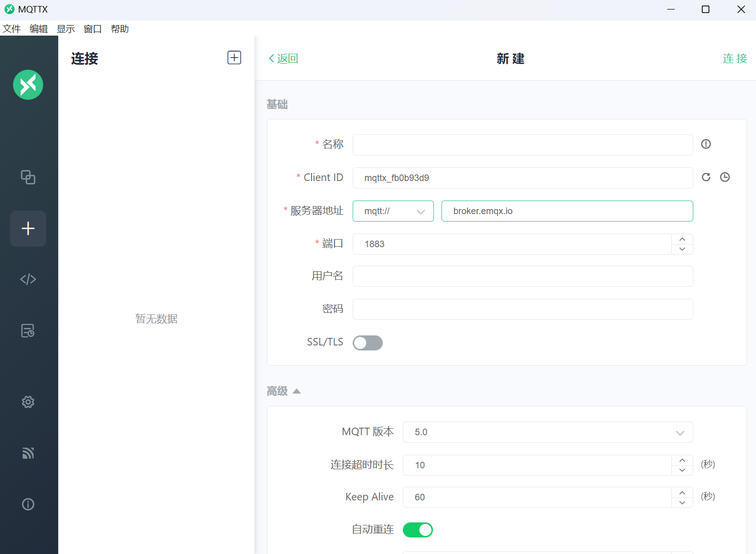Click the timestamp icon next to Client ID
Screen dimensions: 756x554
point(725,177)
